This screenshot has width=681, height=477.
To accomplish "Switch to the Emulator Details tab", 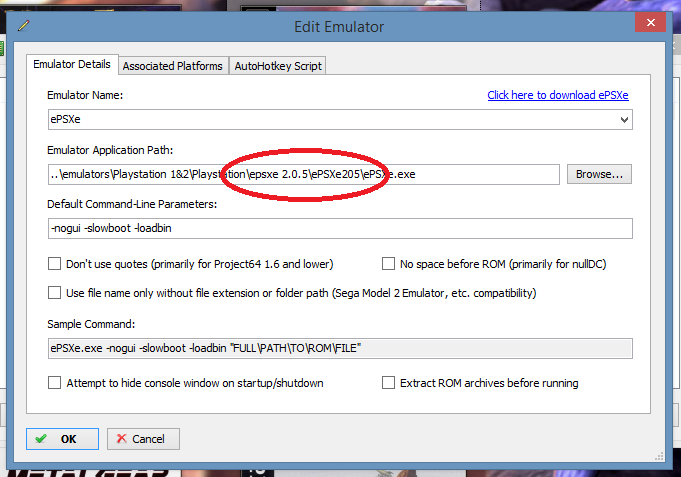I will coord(72,64).
